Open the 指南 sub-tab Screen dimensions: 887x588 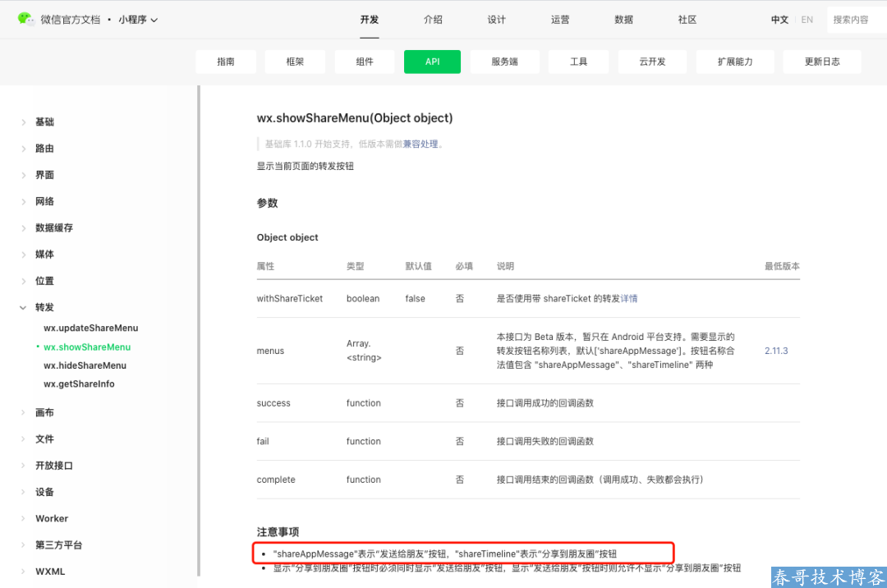(x=226, y=62)
